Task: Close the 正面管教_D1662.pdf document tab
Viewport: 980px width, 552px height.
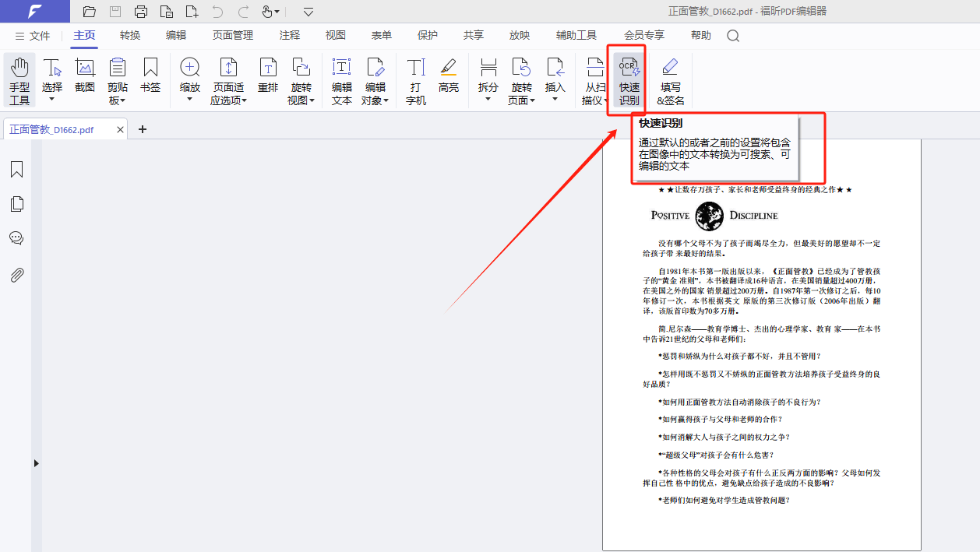Action: click(x=120, y=130)
